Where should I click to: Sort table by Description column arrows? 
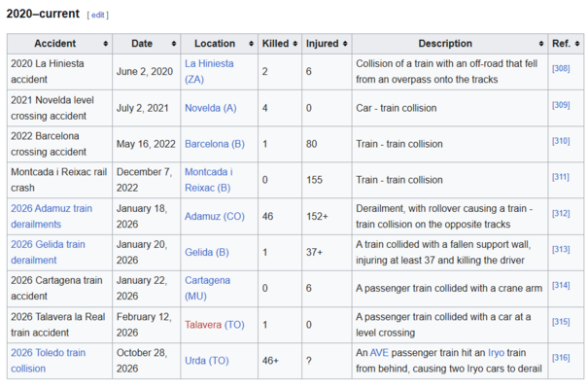tap(540, 44)
